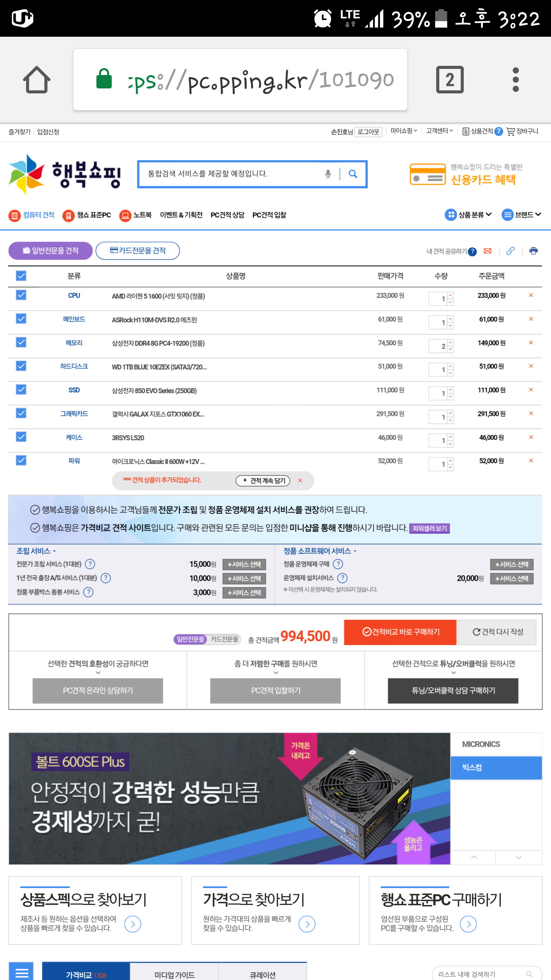Image resolution: width=551 pixels, height=980 pixels.
Task: Open the 신용카드 혜택 banner
Action: pyautogui.click(x=467, y=175)
